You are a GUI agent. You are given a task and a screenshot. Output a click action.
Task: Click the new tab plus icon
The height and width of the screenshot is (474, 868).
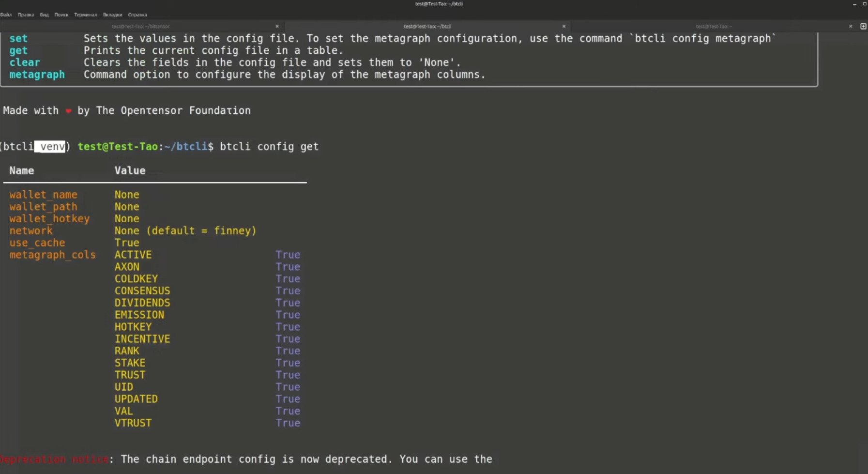[x=863, y=26]
